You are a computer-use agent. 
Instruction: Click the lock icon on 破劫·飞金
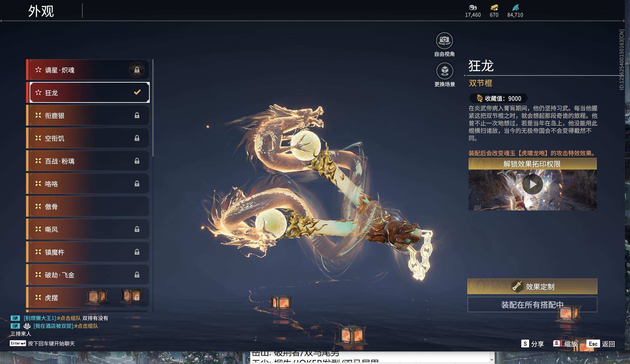pos(137,275)
